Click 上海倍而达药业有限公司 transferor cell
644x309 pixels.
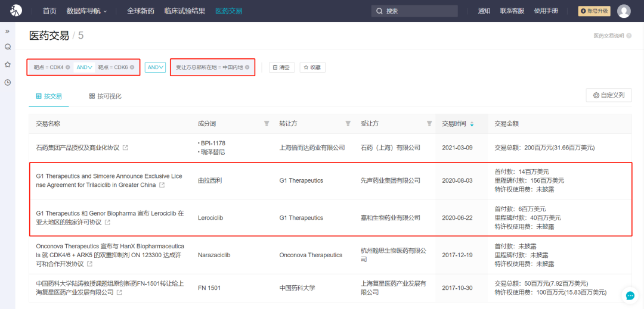[312, 148]
